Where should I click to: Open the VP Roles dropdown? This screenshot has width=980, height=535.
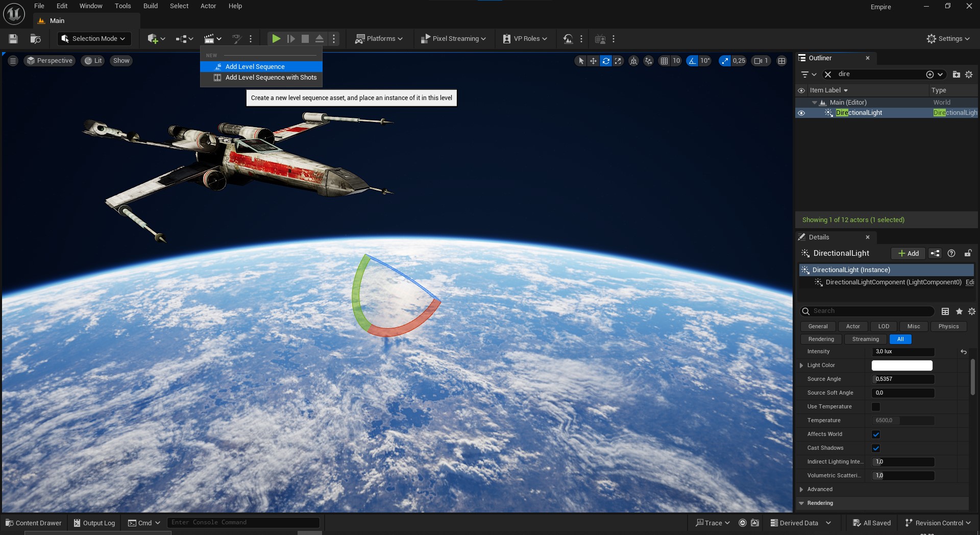pos(525,39)
